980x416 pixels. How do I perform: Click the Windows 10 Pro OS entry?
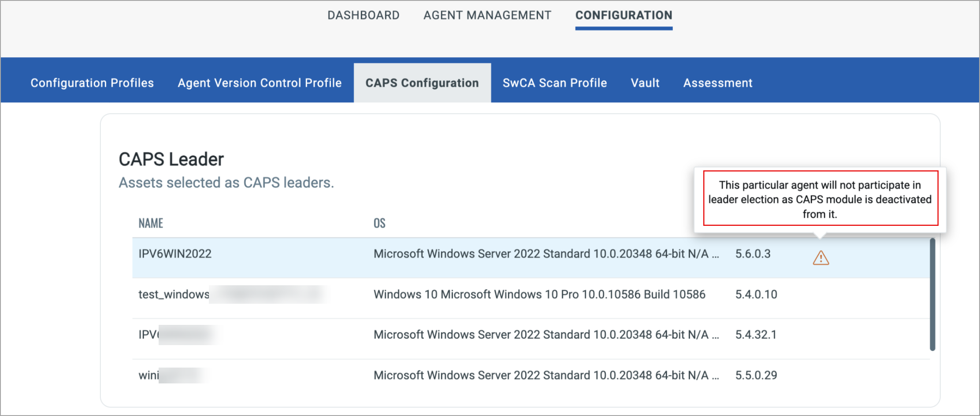pos(539,295)
